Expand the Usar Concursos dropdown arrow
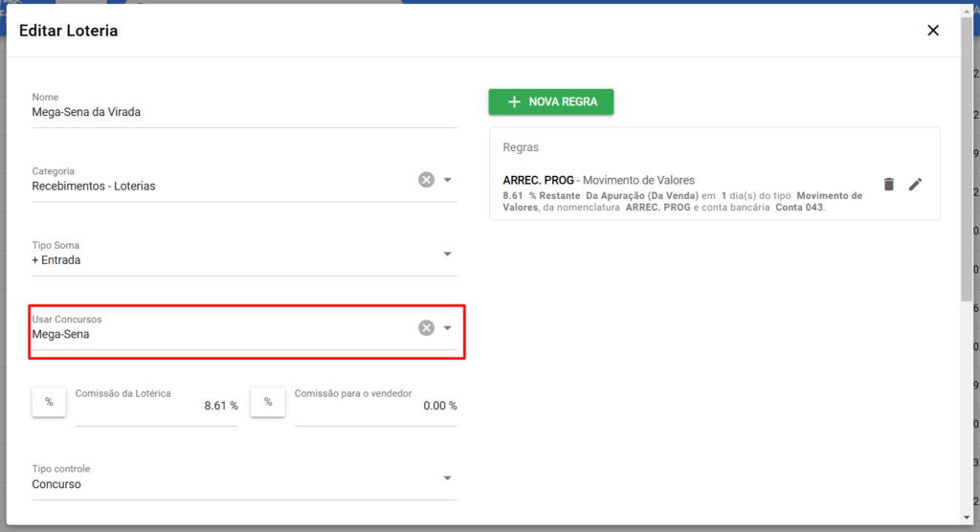 (x=447, y=328)
